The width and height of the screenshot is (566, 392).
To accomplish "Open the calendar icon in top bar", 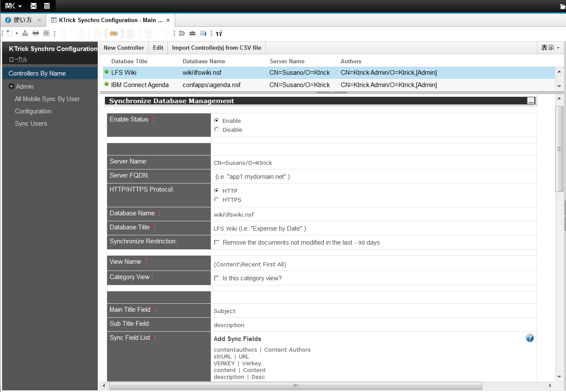I will click(x=47, y=6).
